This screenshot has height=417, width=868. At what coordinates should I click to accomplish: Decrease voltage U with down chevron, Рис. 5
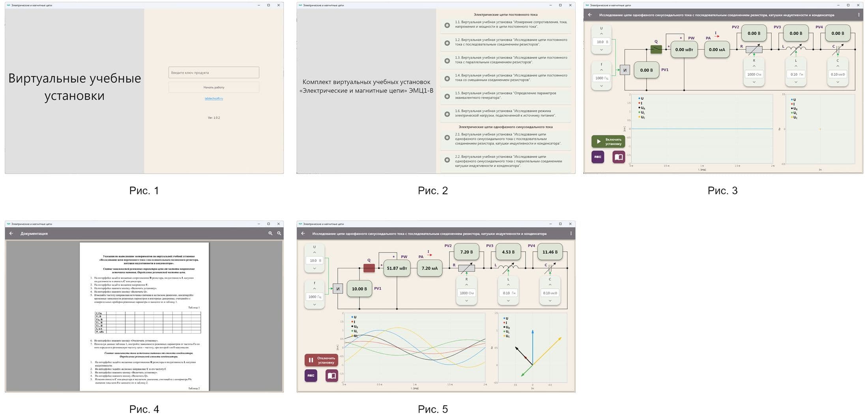pos(314,268)
